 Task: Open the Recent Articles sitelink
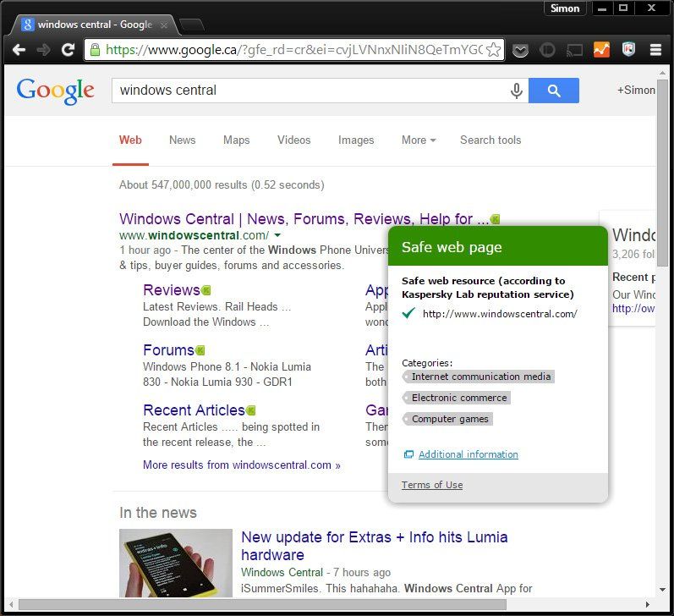(194, 410)
